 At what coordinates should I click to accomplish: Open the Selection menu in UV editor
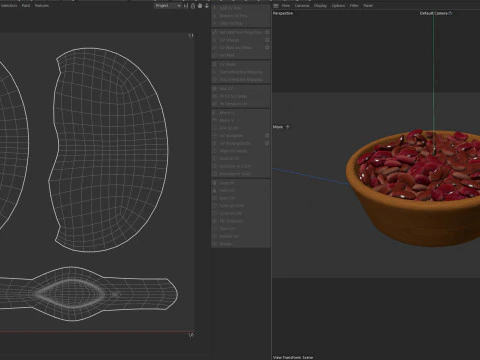pos(9,6)
